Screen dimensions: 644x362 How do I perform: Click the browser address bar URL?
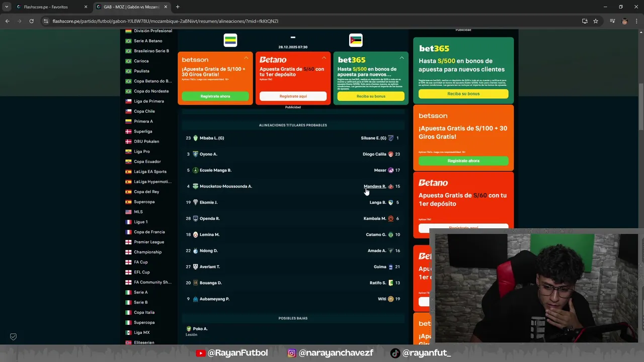coord(166,21)
